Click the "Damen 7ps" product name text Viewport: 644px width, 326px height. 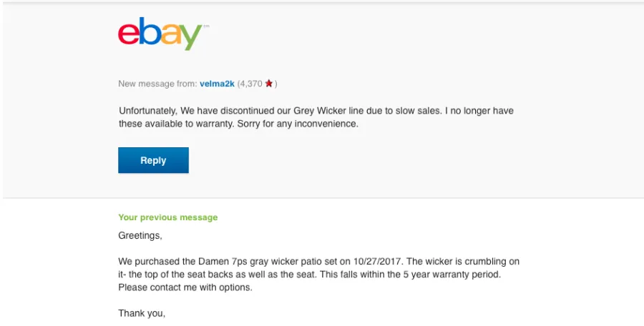pos(214,261)
